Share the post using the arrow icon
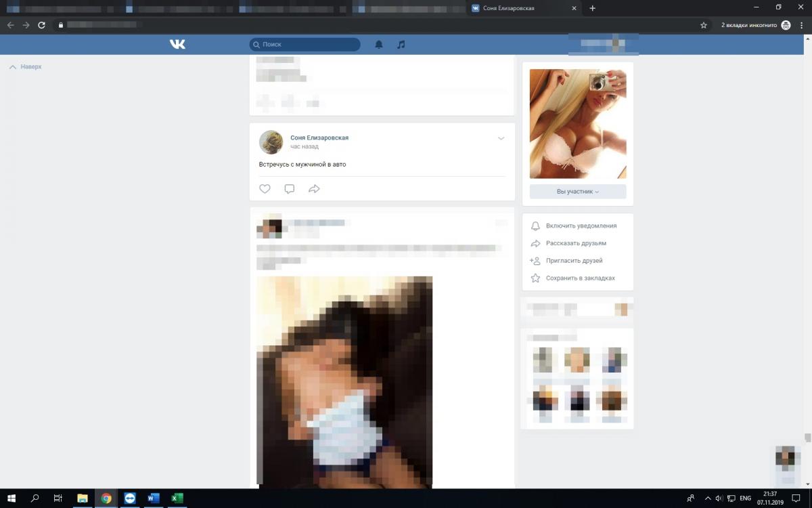 point(314,189)
